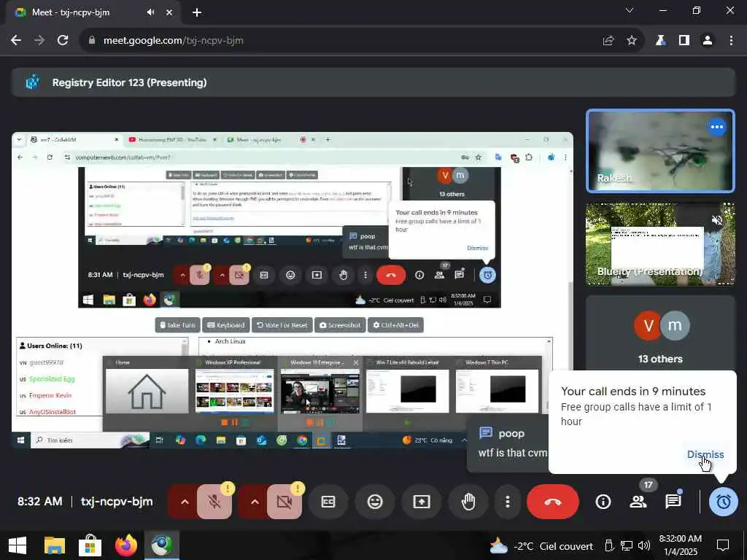Show everyone people panel icon
This screenshot has width=747, height=560.
[x=638, y=502]
